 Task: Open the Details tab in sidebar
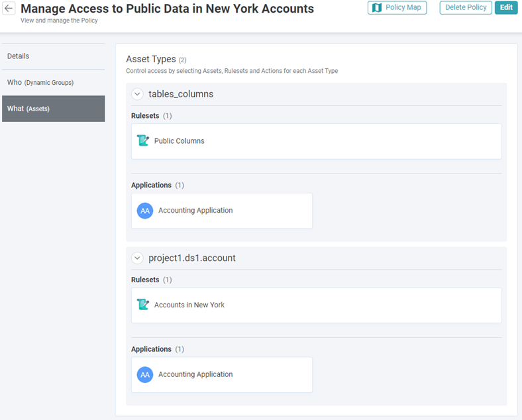point(19,56)
